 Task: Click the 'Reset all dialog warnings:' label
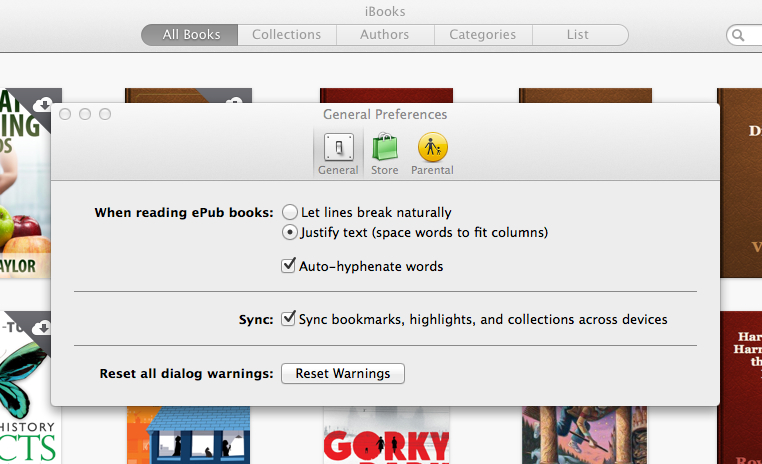186,374
